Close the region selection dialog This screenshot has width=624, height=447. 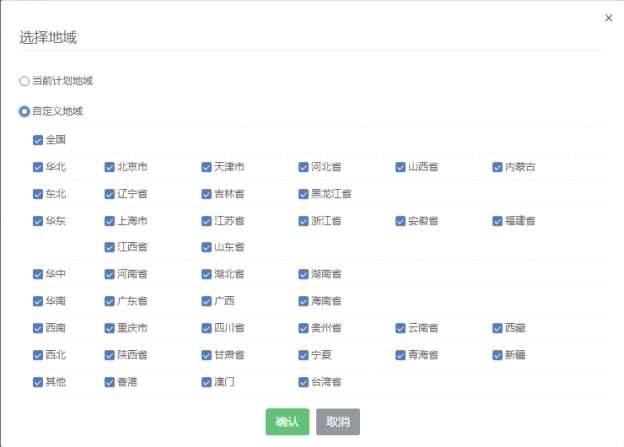[x=609, y=17]
